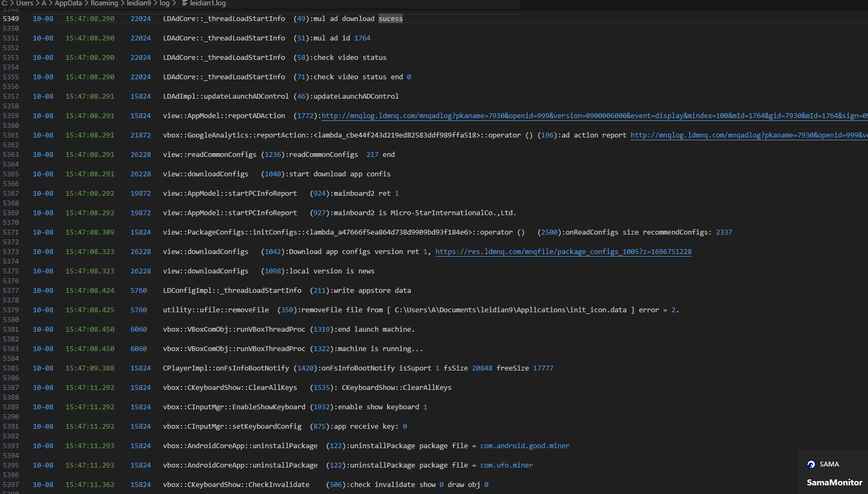Viewport: 868px width, 494px height.
Task: Click line number 5349 in the gutter
Action: pyautogui.click(x=11, y=19)
